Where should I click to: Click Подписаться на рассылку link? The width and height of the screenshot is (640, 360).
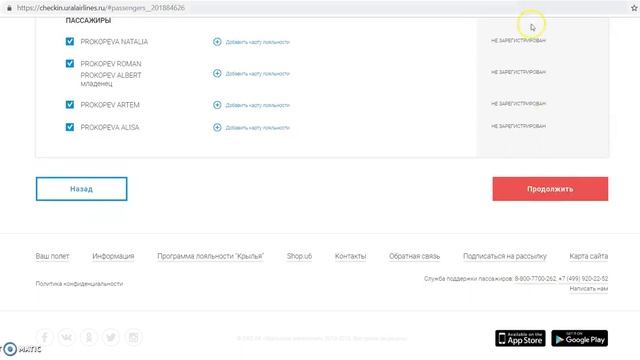pyautogui.click(x=504, y=256)
